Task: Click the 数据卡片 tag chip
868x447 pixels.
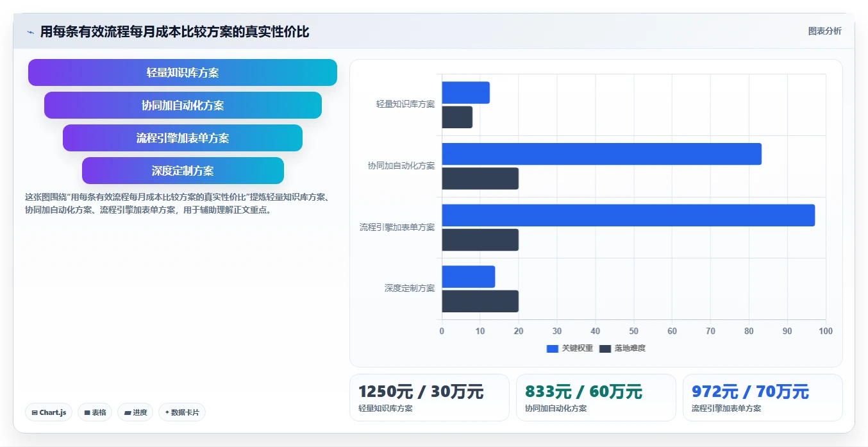Action: pos(182,412)
